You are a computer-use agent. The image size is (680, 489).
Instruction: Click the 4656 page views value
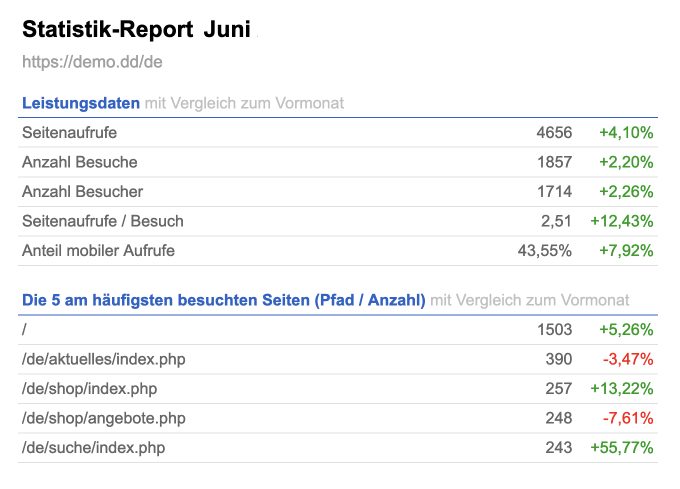pos(554,132)
